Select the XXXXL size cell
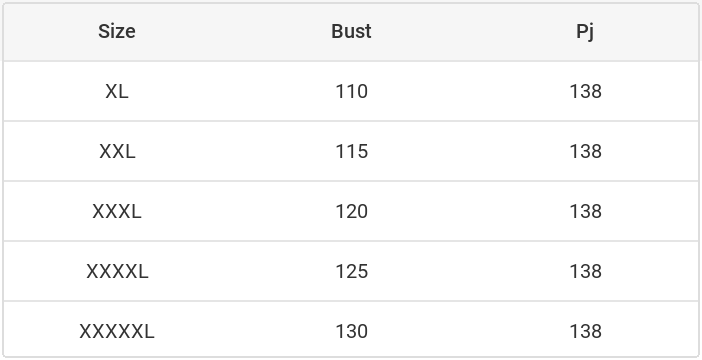Screen dimensions: 702x360 pos(117,271)
